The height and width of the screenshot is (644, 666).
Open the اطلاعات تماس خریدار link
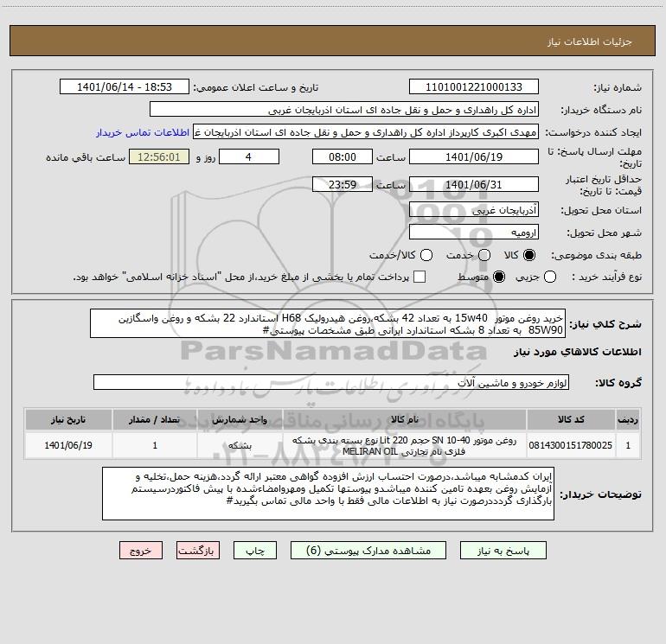pyautogui.click(x=143, y=132)
